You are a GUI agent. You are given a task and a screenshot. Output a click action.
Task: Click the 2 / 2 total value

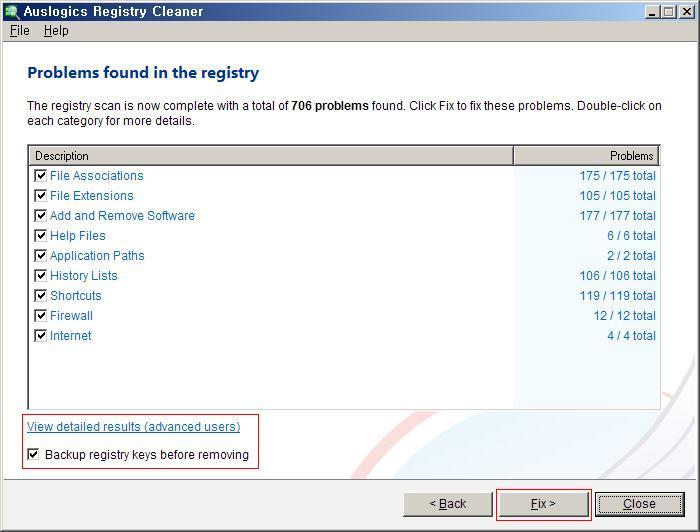tap(631, 256)
